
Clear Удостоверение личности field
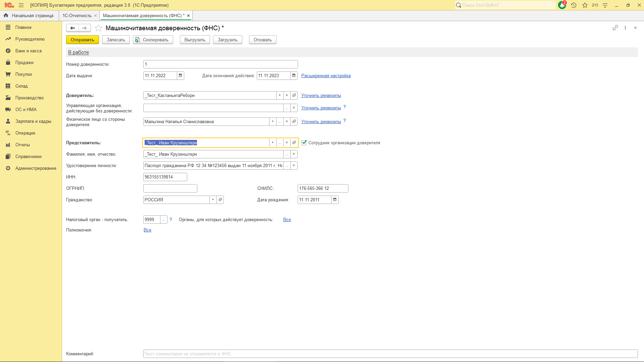[294, 165]
